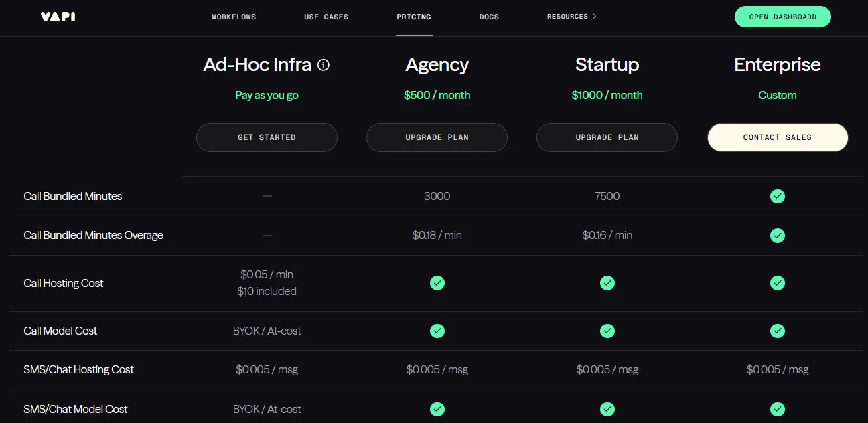Select the Pricing tab
The width and height of the screenshot is (868, 423).
413,17
